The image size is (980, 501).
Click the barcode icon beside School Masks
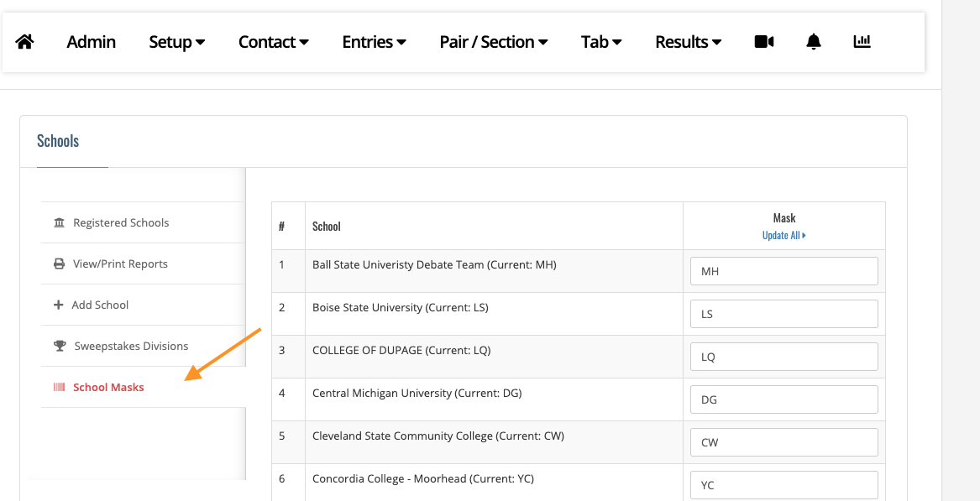[59, 388]
